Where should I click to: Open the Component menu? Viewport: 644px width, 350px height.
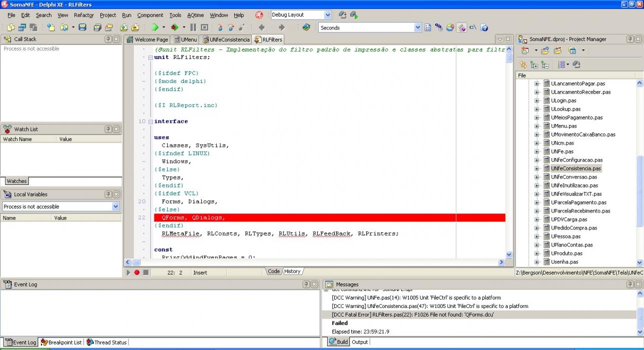pyautogui.click(x=150, y=15)
